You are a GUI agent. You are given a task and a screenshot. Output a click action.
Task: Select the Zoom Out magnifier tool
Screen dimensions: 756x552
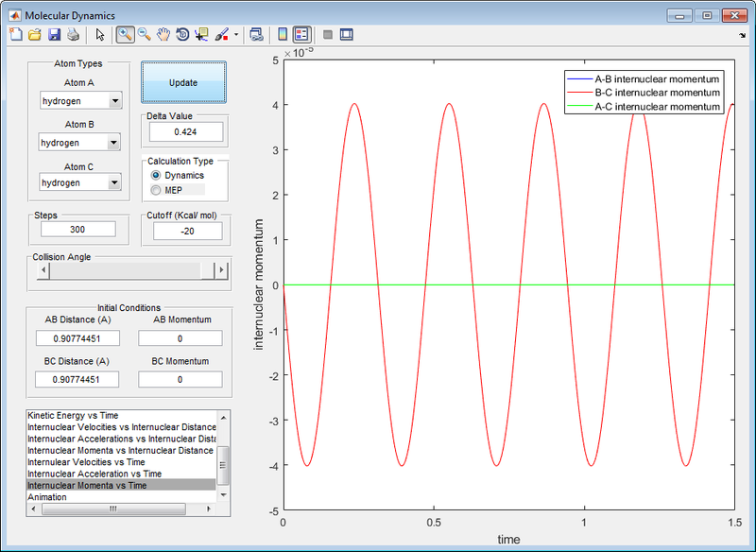coord(145,35)
